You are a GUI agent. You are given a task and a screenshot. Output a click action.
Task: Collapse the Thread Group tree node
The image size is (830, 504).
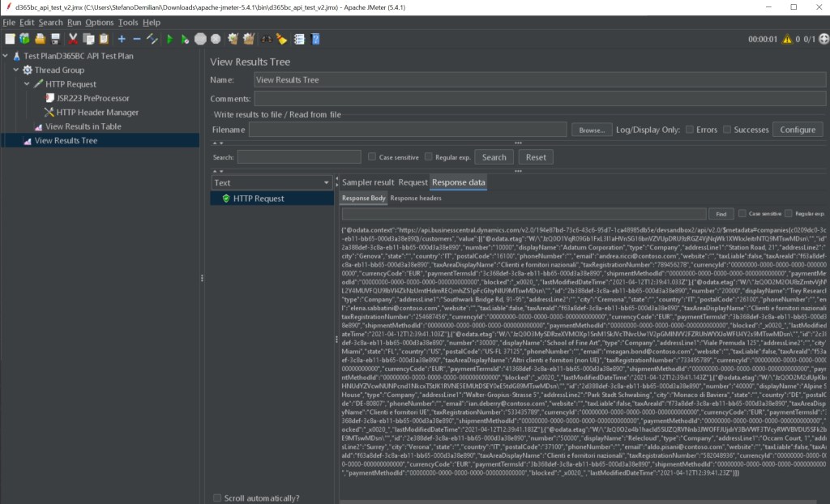tap(16, 70)
